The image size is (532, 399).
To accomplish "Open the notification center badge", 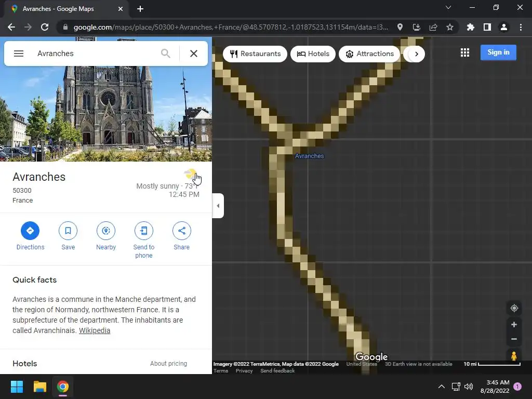I will click(x=517, y=387).
